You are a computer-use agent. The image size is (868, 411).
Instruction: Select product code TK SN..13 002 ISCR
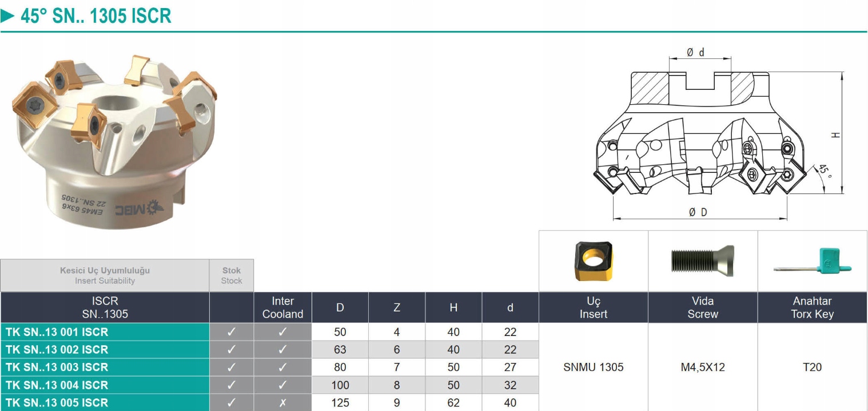click(57, 350)
